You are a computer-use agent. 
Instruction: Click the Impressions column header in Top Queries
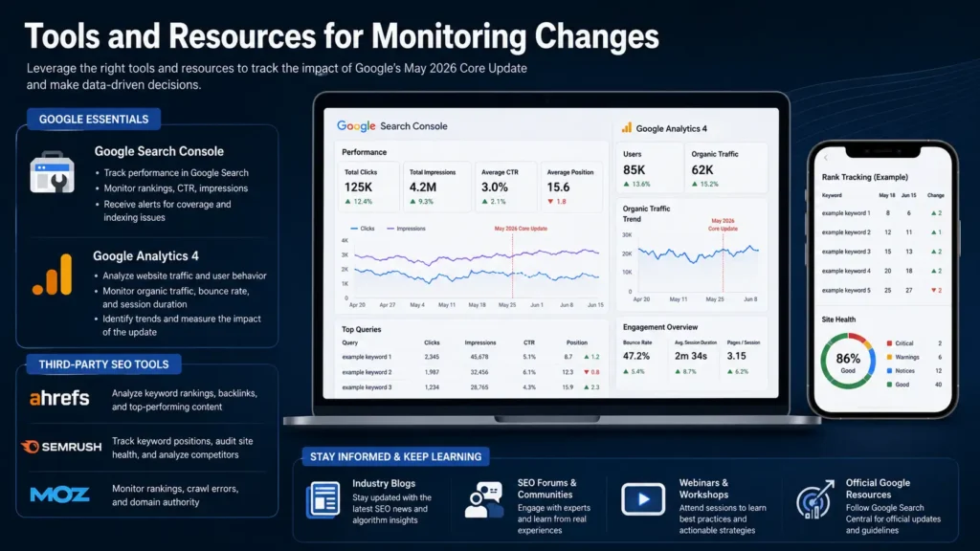pos(480,342)
